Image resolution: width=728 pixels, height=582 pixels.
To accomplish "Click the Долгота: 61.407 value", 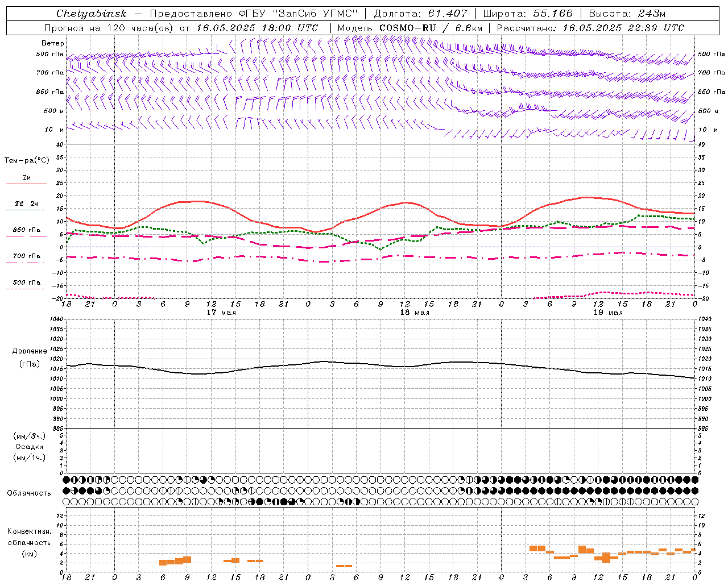I will (420, 14).
